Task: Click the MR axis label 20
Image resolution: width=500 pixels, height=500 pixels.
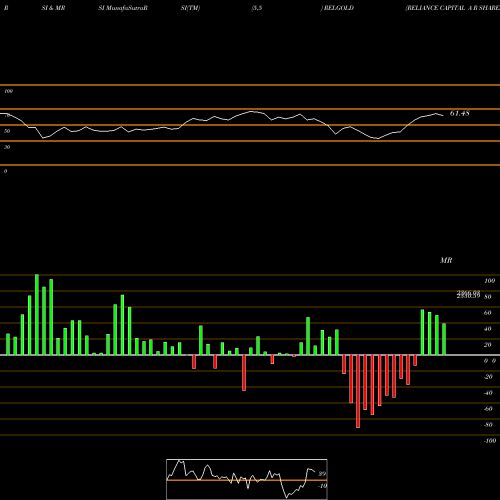Action: 488,345
